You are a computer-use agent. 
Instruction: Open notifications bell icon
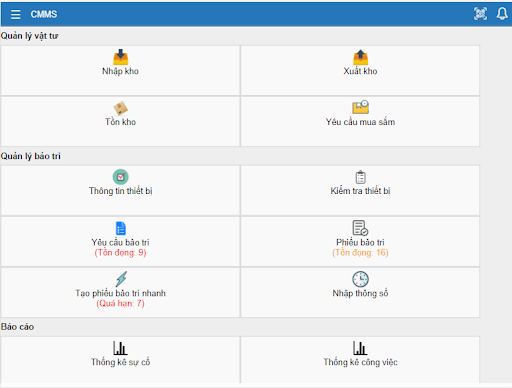coord(502,14)
